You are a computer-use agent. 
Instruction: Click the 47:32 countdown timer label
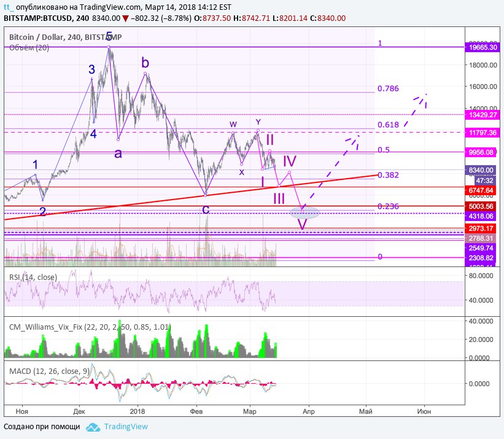(x=485, y=181)
